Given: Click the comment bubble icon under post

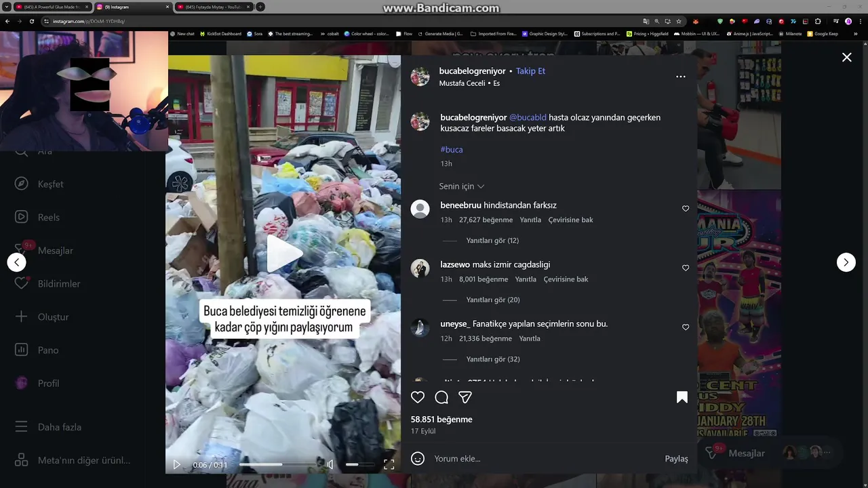Looking at the screenshot, I should click(x=441, y=398).
